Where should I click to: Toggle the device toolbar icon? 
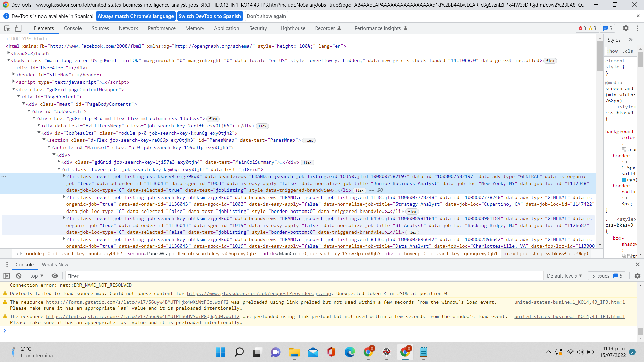point(18,28)
